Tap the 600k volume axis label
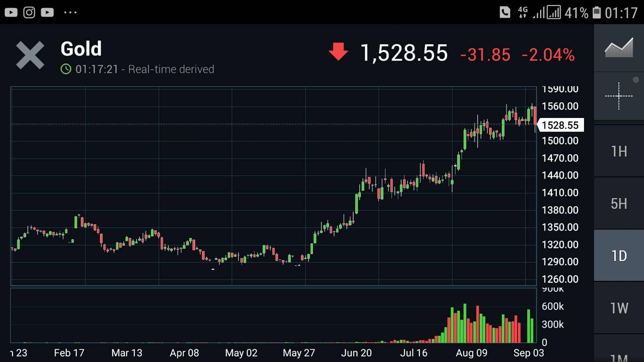This screenshot has height=362, width=644. (x=553, y=306)
